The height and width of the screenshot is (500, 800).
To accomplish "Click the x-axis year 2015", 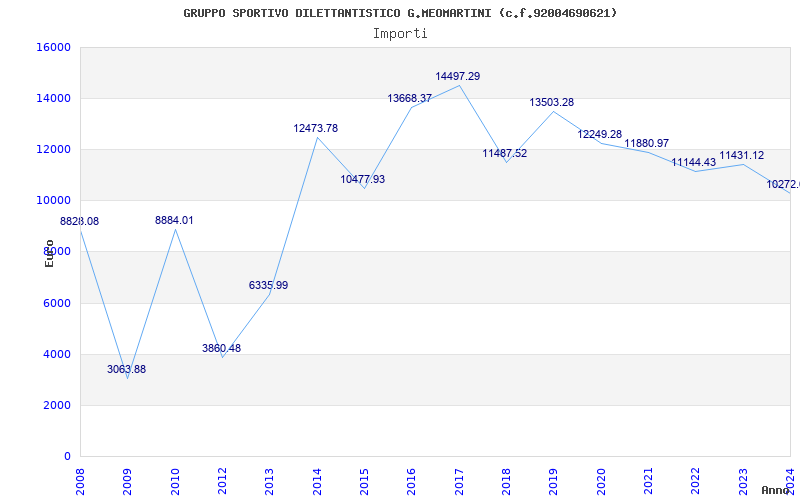I will point(364,482).
